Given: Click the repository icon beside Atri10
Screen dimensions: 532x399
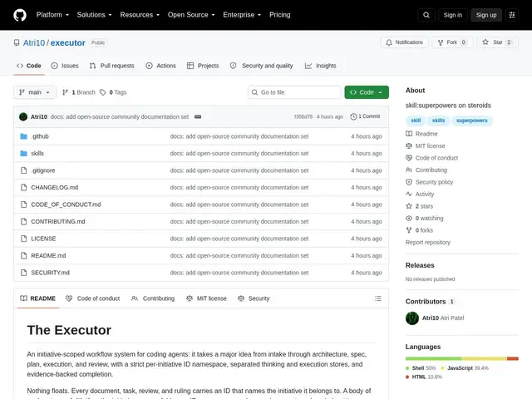Looking at the screenshot, I should click(17, 42).
